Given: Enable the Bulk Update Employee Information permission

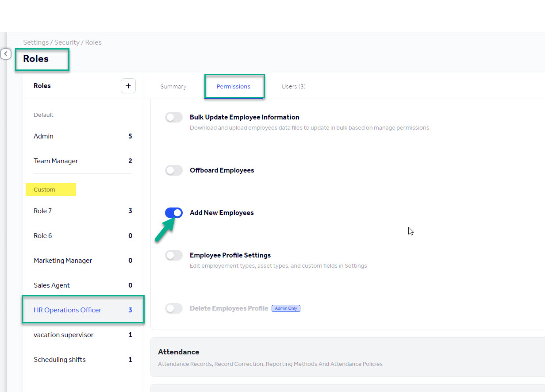Looking at the screenshot, I should click(x=174, y=117).
